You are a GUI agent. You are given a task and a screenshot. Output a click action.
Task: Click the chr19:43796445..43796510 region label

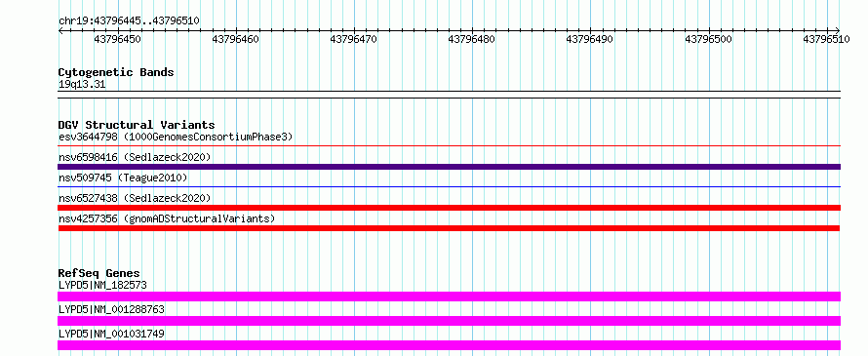point(129,20)
